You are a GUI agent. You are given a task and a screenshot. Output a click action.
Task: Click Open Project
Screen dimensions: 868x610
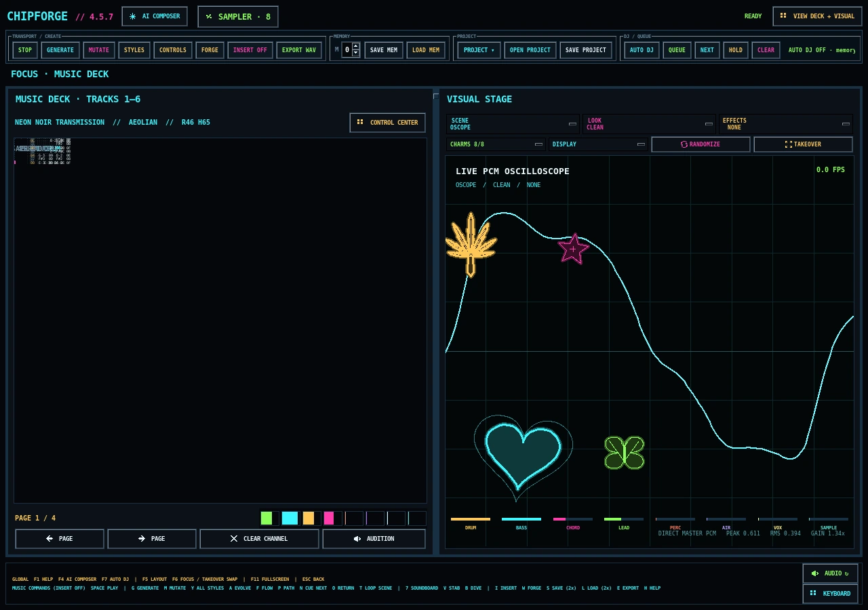point(530,50)
